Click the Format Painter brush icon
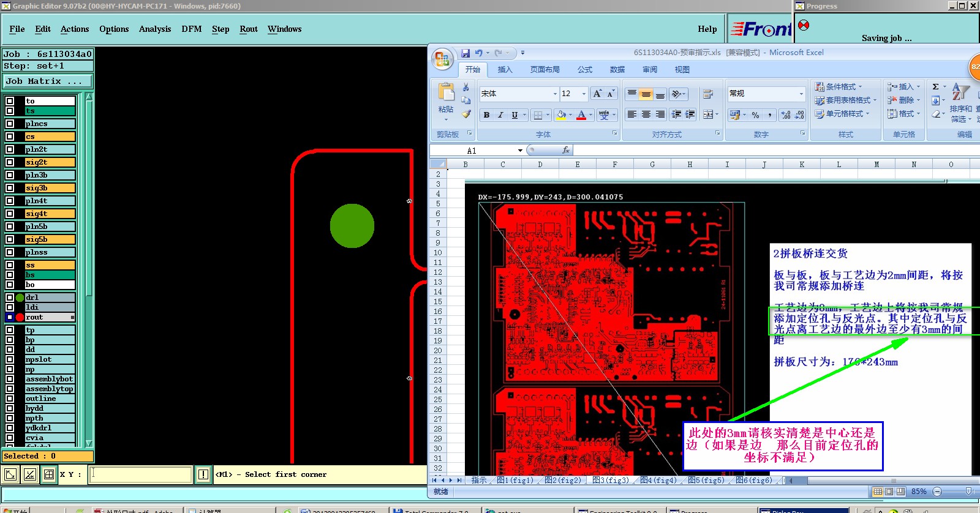The width and height of the screenshot is (980, 513). 466,114
